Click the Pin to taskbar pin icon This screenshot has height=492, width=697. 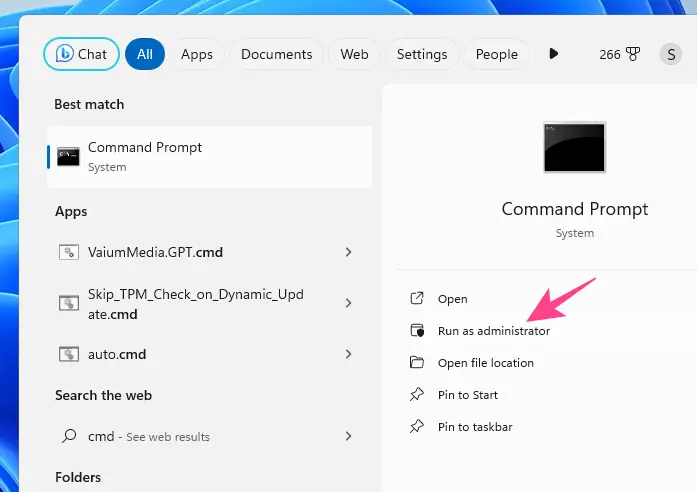tap(417, 426)
